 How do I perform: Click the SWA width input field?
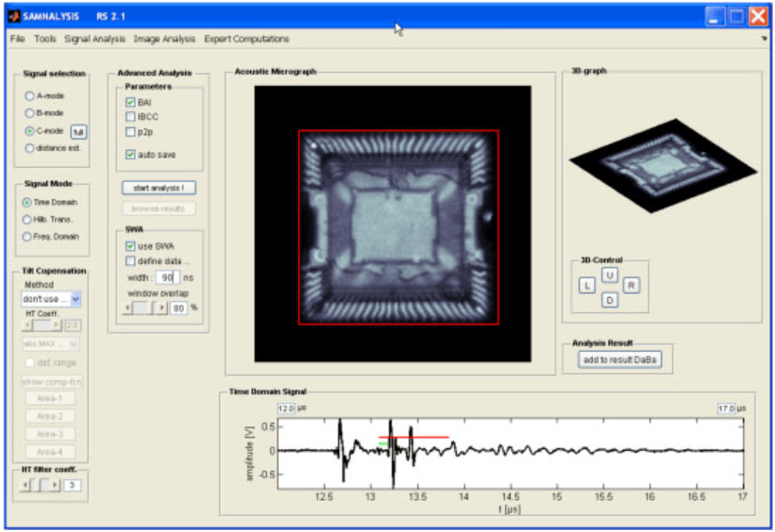click(x=166, y=277)
